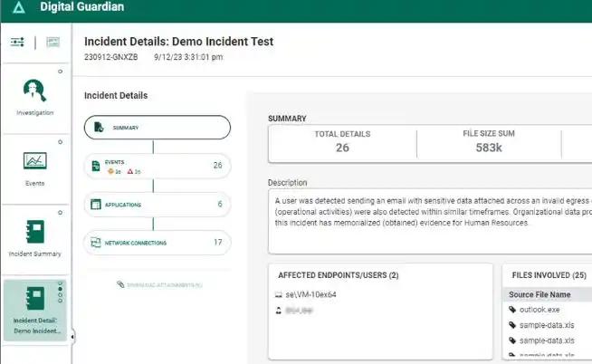592x364 pixels.
Task: Click the filled dot on Incident Detail tile
Action: click(x=60, y=289)
